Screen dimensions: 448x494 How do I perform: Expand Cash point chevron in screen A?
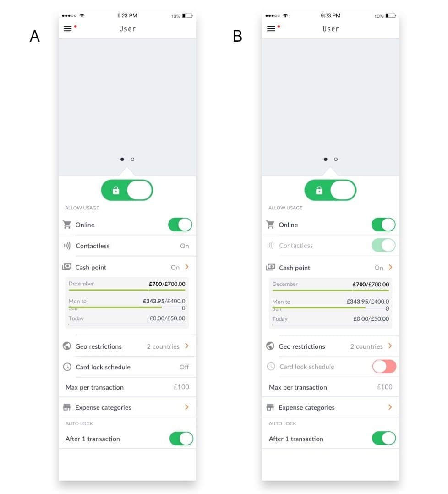coord(187,267)
